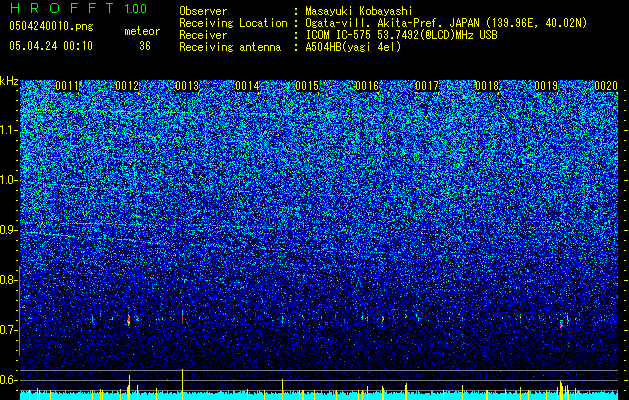Click the ICOM IC-575 53.7492 MHz USB text

(401, 35)
